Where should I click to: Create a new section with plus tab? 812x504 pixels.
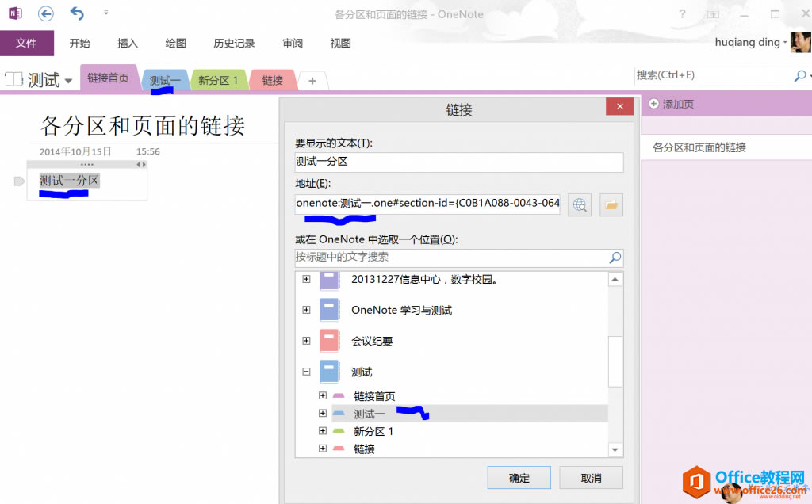pos(312,82)
